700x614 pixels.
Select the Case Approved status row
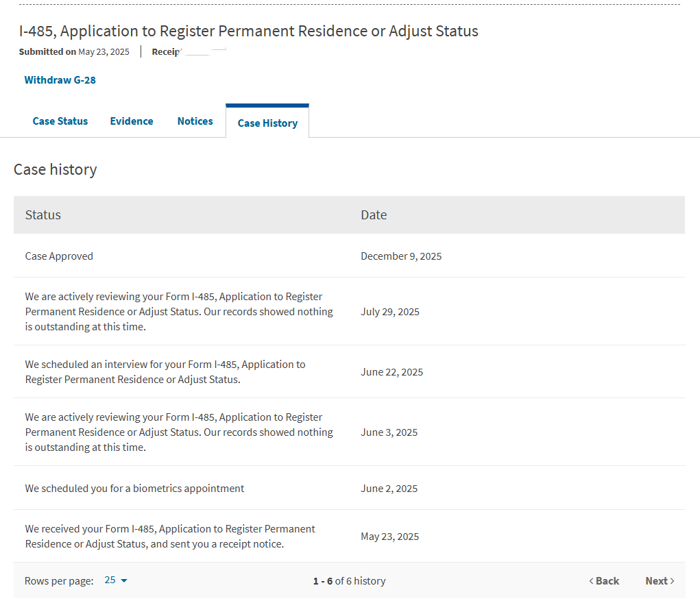coord(59,256)
